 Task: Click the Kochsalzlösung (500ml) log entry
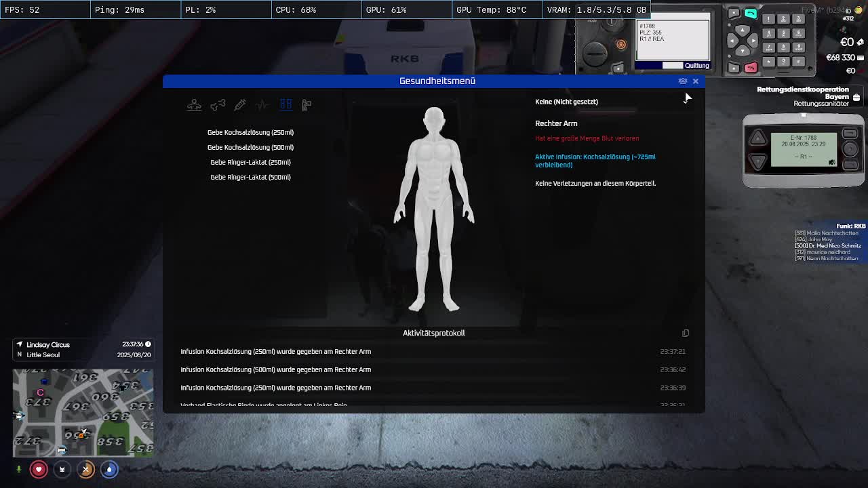[433, 369]
